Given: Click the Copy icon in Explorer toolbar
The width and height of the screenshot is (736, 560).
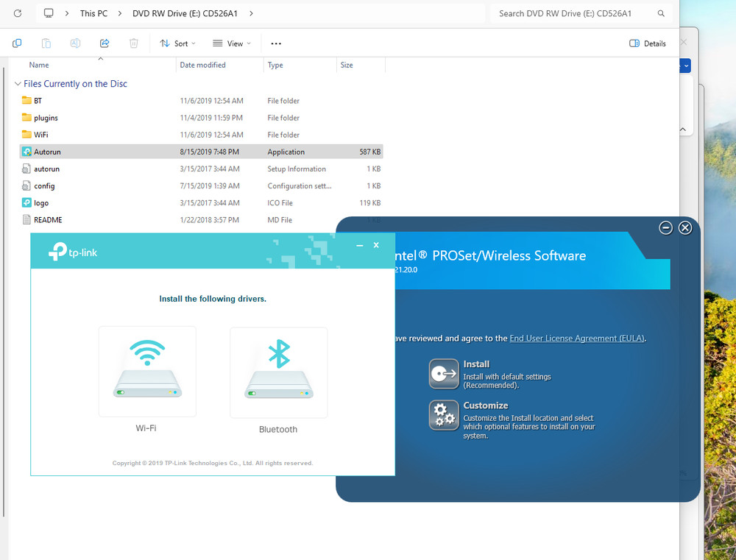Looking at the screenshot, I should (x=17, y=43).
